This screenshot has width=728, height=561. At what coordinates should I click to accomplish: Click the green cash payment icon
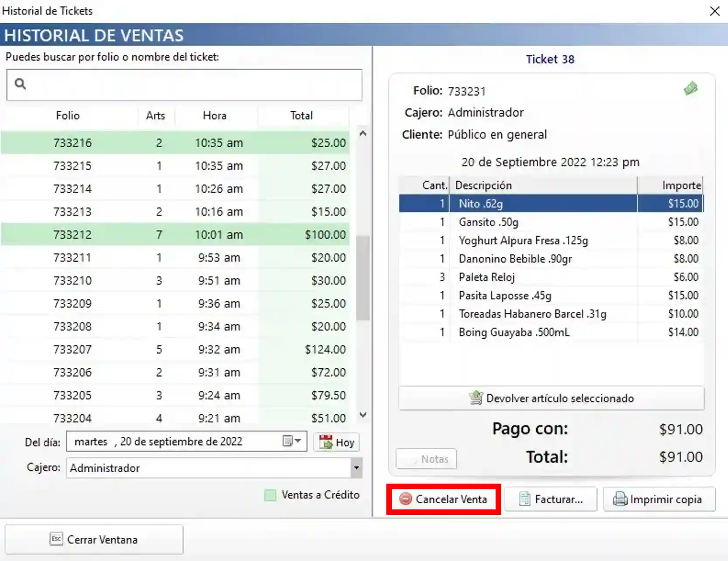coord(691,88)
